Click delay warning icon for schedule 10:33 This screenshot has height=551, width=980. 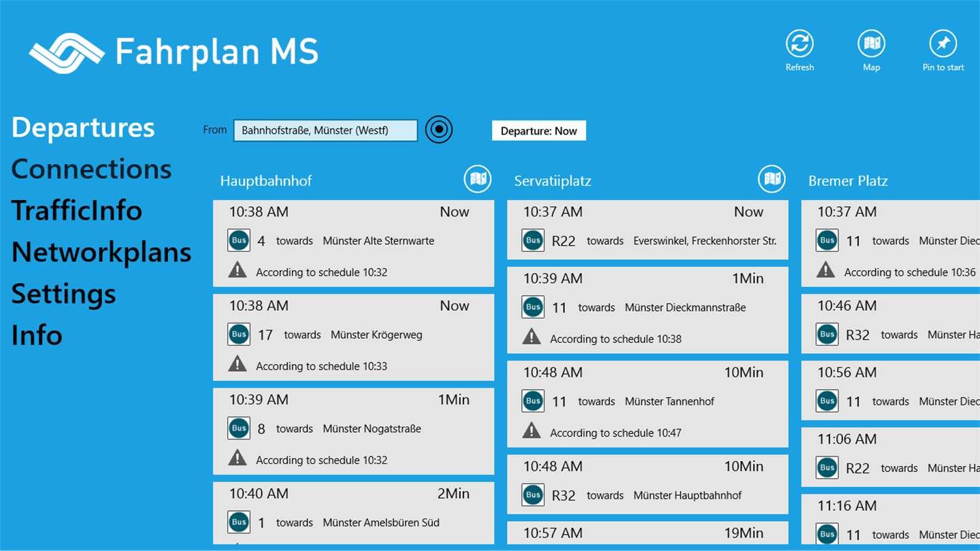coord(238,364)
